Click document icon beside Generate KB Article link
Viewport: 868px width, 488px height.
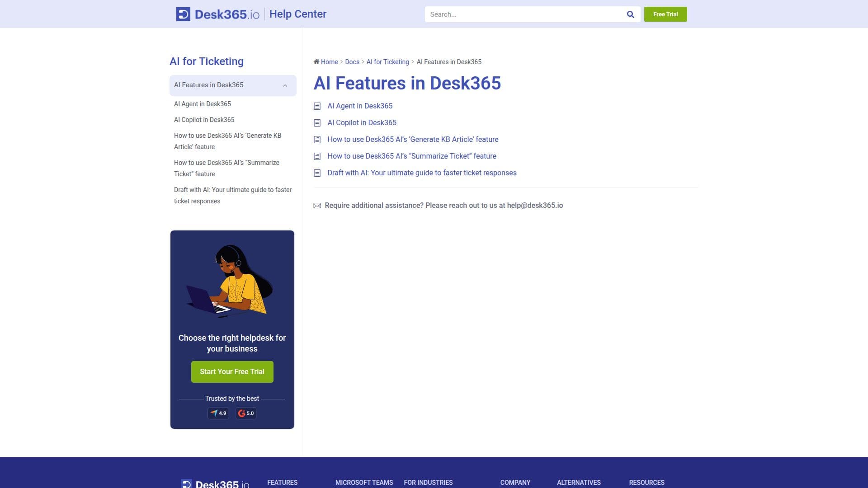coord(317,140)
